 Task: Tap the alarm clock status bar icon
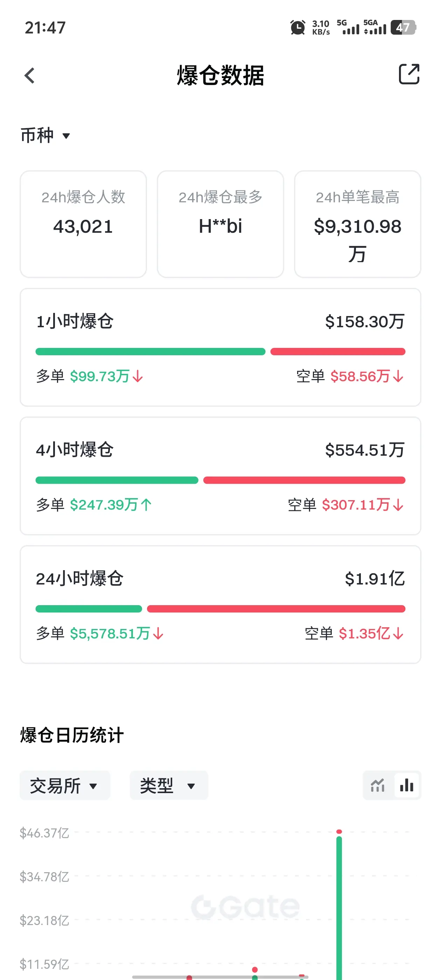click(297, 27)
